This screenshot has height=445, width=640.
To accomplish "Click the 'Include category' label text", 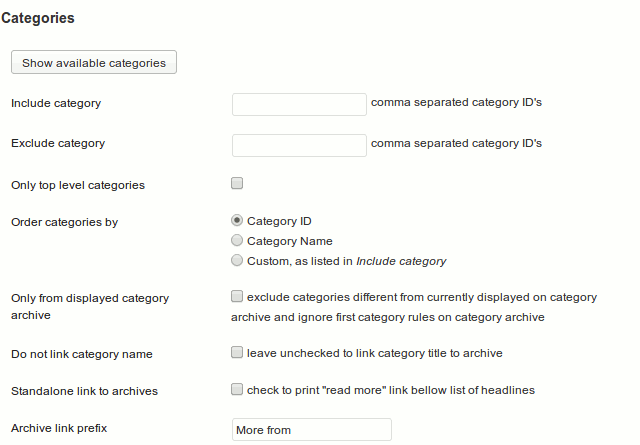I will [x=56, y=104].
